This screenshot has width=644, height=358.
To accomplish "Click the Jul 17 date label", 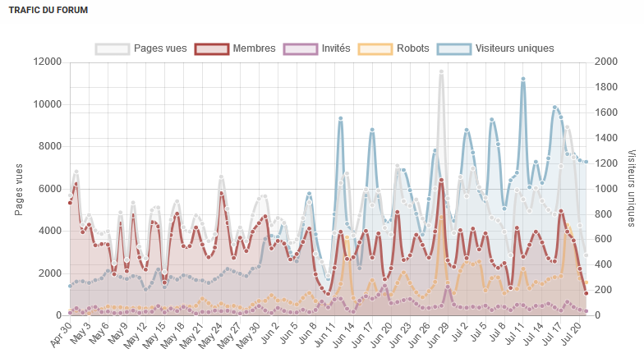I will [x=554, y=333].
